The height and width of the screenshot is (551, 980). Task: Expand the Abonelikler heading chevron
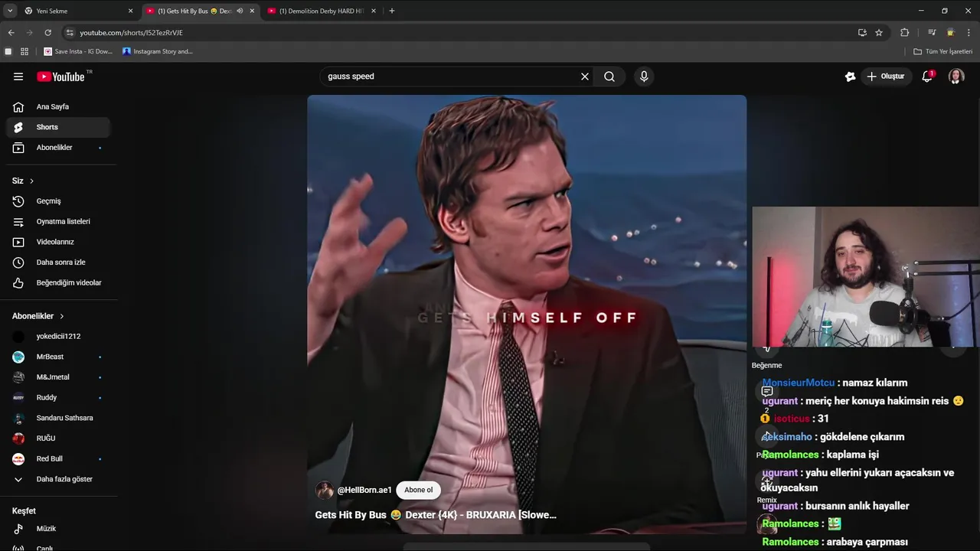tap(62, 316)
